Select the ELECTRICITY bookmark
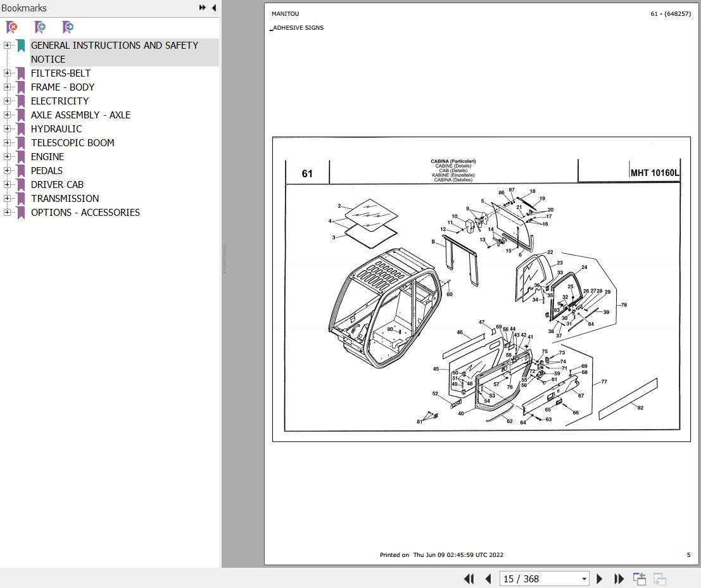Viewport: 701px width, 588px height. click(60, 101)
